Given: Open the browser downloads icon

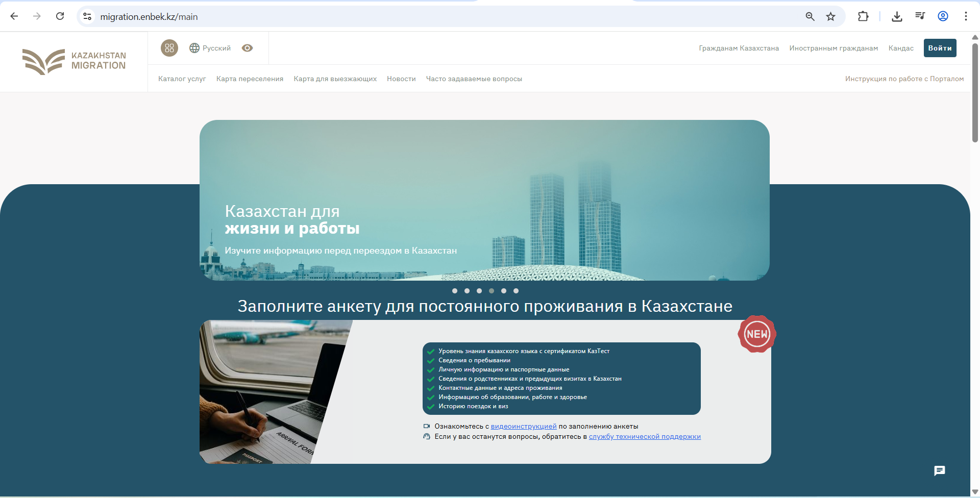Looking at the screenshot, I should 897,16.
